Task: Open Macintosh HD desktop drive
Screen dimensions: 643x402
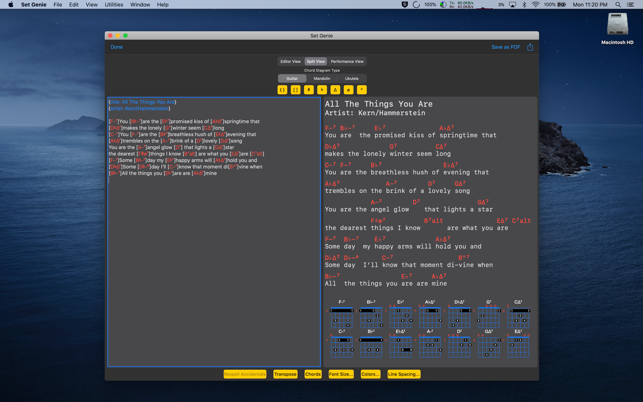Action: pos(617,29)
